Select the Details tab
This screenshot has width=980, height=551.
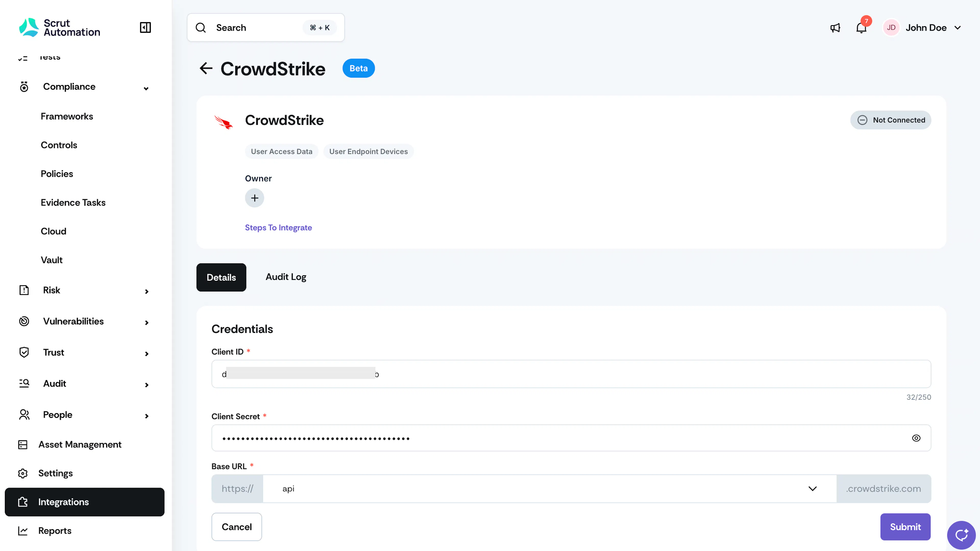(x=221, y=277)
